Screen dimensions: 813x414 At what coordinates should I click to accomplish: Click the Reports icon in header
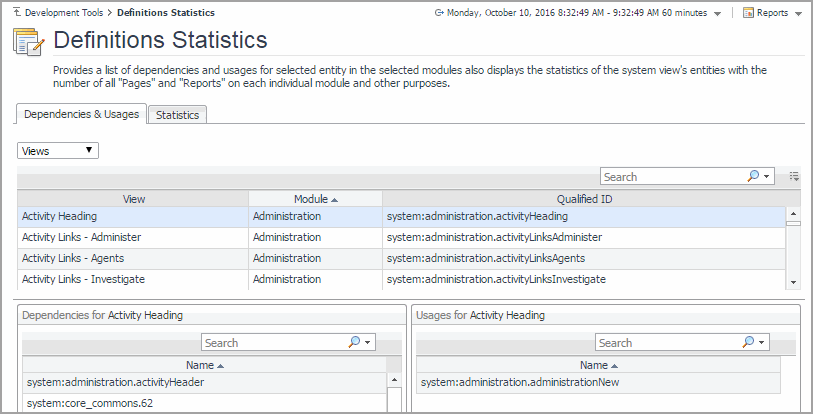point(748,13)
